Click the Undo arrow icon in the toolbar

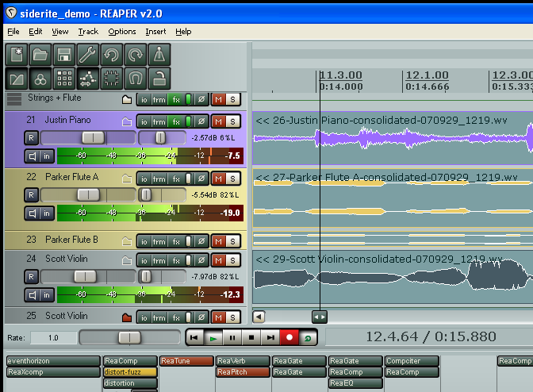[113, 55]
